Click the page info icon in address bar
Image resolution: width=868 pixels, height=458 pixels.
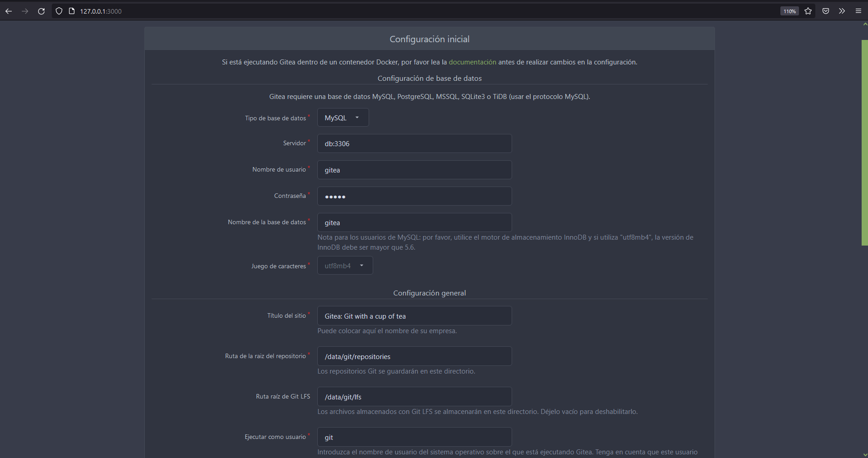pyautogui.click(x=72, y=11)
